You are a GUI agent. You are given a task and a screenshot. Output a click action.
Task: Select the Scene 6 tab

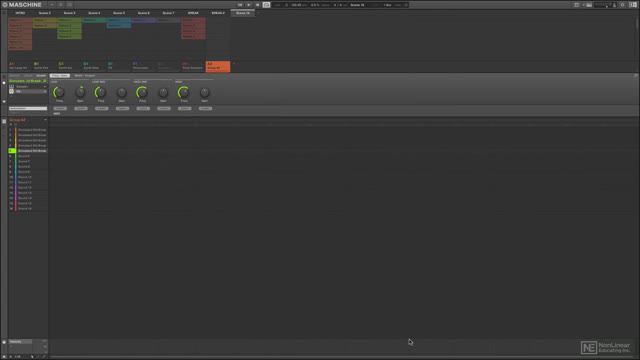click(x=144, y=13)
